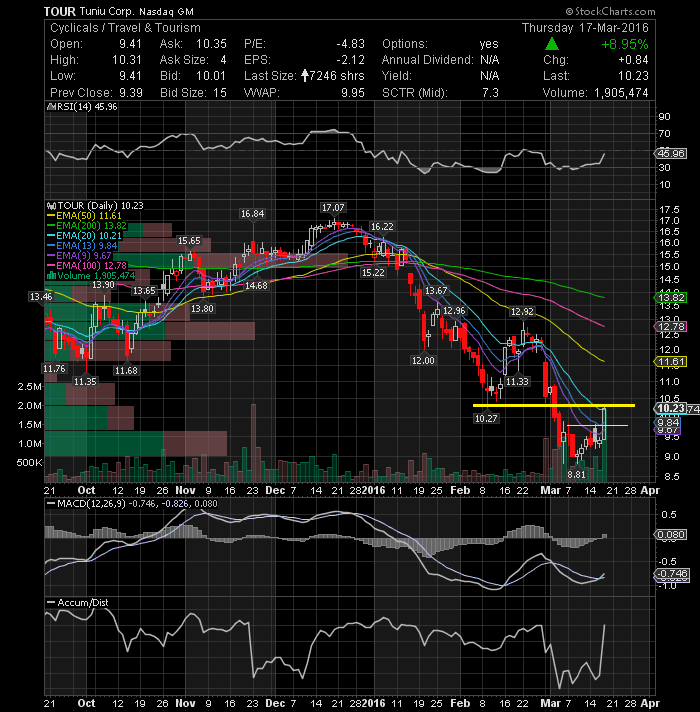Click the 13.67 price label

tap(436, 290)
